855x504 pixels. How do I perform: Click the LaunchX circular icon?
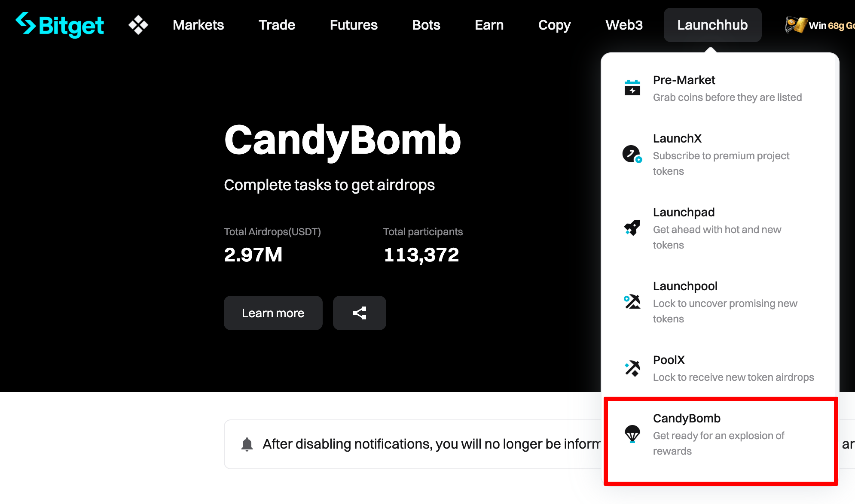[x=632, y=154]
